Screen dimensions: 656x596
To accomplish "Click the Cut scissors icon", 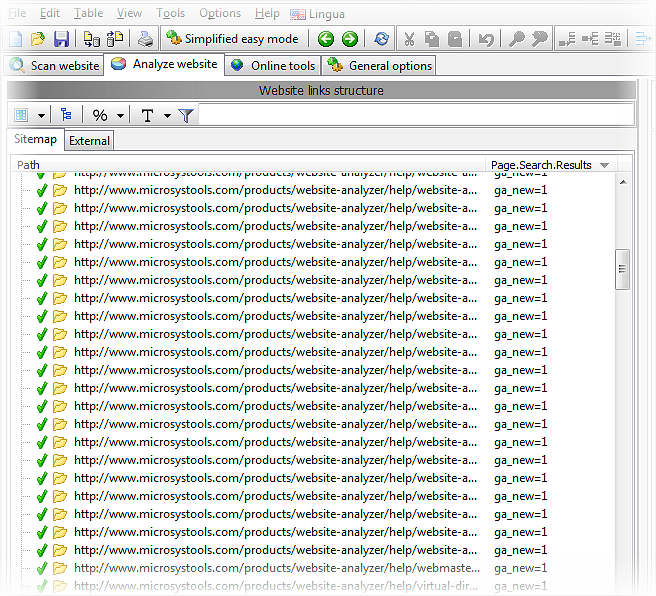I will point(408,39).
